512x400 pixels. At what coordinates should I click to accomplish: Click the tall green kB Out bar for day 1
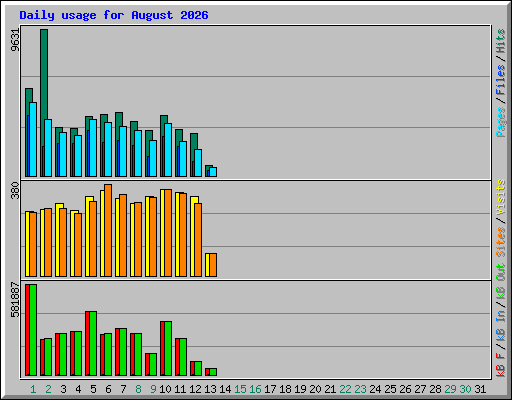[33, 330]
